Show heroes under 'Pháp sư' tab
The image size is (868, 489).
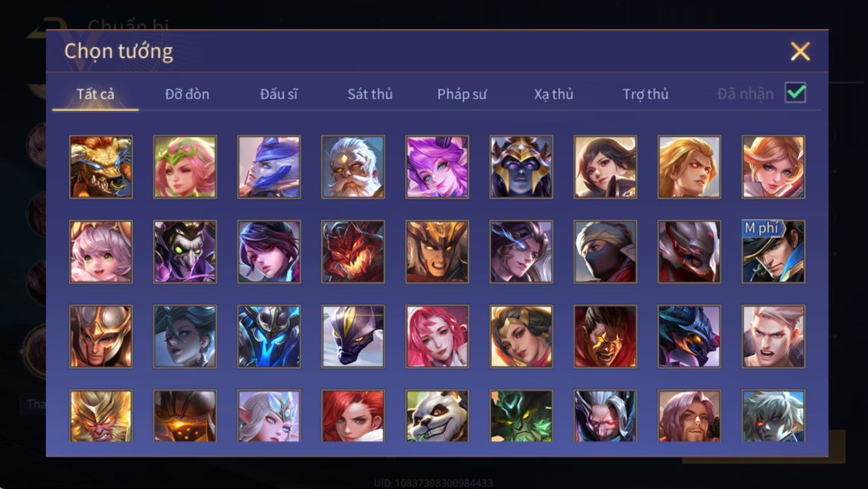[462, 94]
